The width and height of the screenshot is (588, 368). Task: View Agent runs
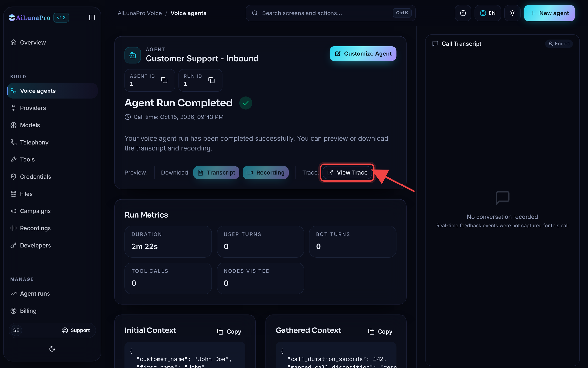click(x=52, y=294)
